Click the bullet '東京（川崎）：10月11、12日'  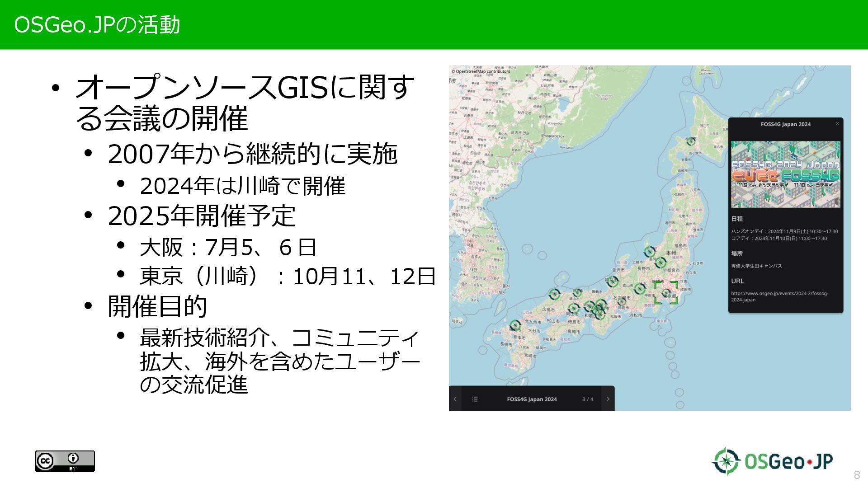[x=288, y=277]
